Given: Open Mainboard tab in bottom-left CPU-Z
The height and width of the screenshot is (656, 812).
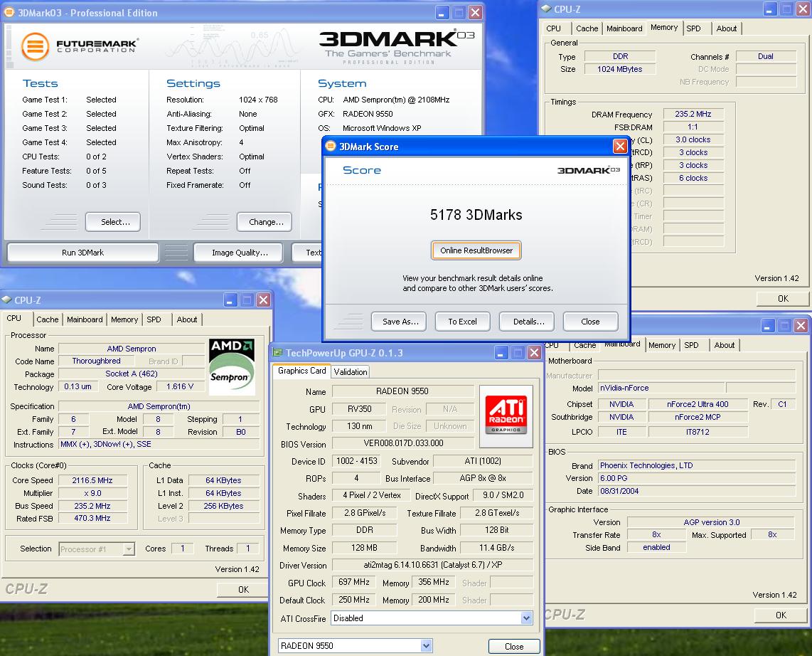Looking at the screenshot, I should click(x=85, y=319).
